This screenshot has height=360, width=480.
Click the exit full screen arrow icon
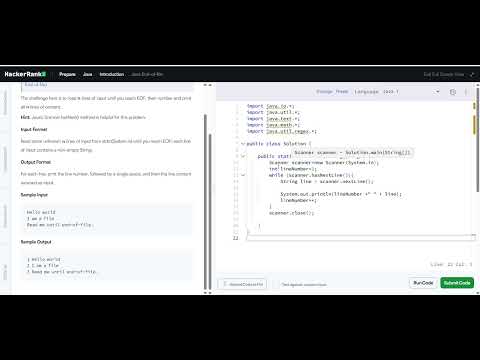coord(472,74)
